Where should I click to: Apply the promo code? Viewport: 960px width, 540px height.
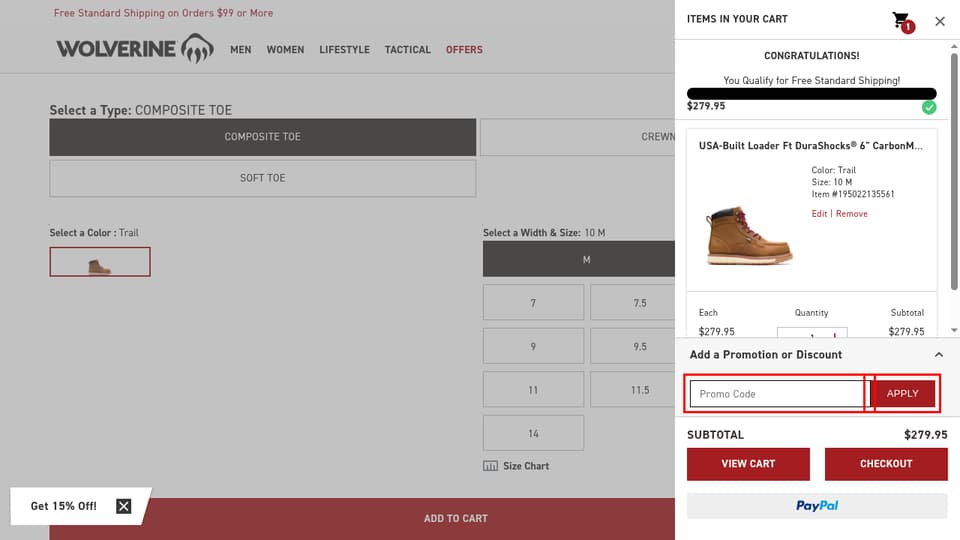click(x=902, y=394)
